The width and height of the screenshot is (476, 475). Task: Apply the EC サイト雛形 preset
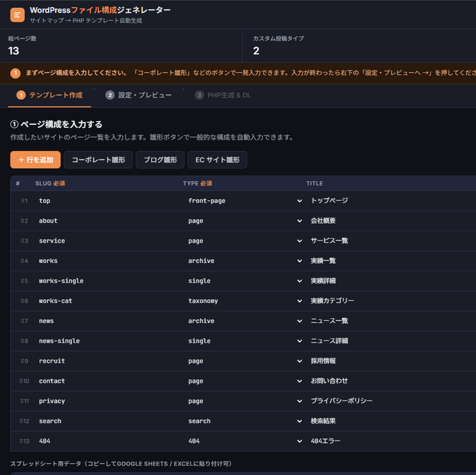click(x=217, y=159)
